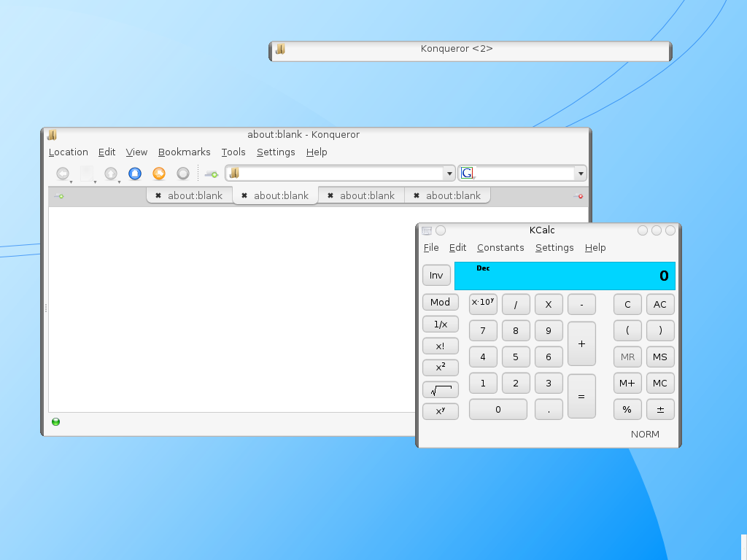Viewport: 747px width, 560px height.
Task: Click the divide button in KCalc
Action: (x=516, y=304)
